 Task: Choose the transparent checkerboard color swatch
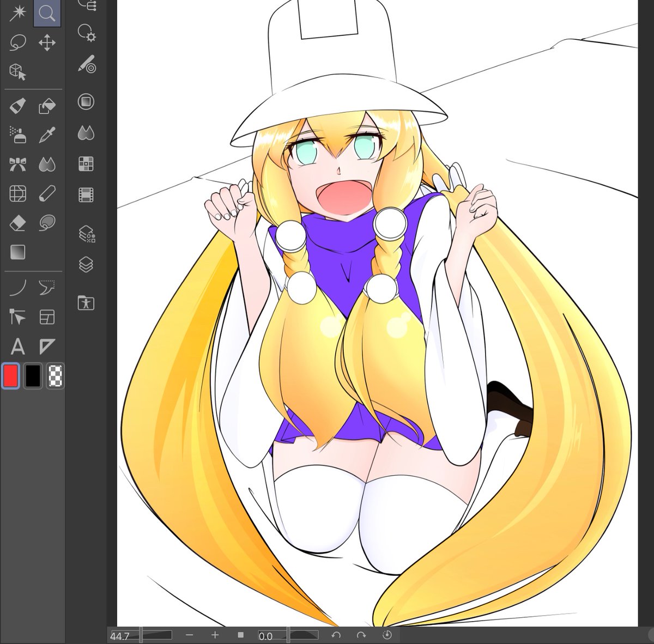click(x=56, y=375)
